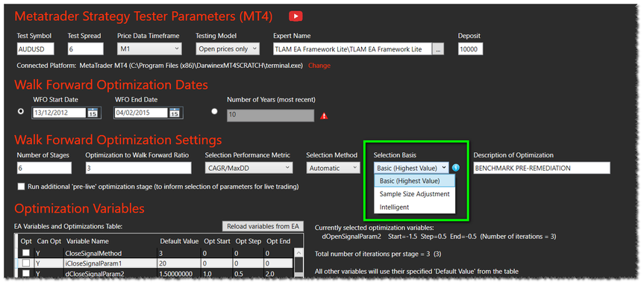Click the Test Symbol input field

pos(36,49)
